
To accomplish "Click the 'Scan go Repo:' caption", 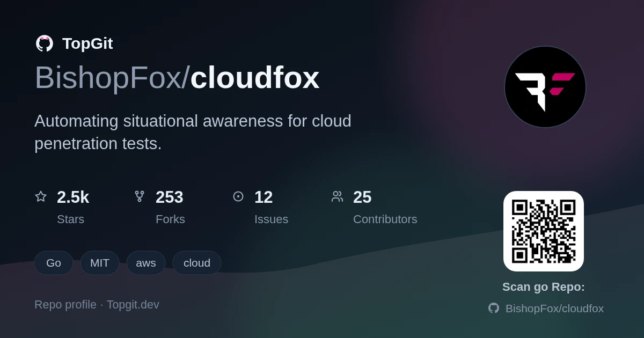I will point(544,287).
